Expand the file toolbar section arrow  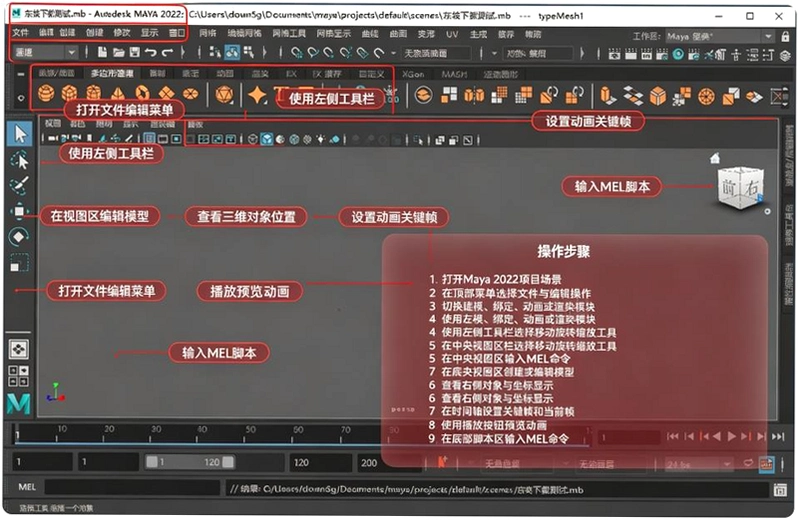click(x=183, y=52)
